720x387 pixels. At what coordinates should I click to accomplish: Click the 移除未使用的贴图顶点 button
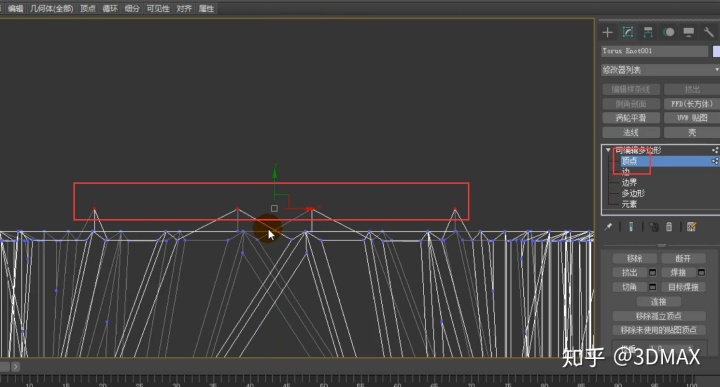[x=659, y=330]
